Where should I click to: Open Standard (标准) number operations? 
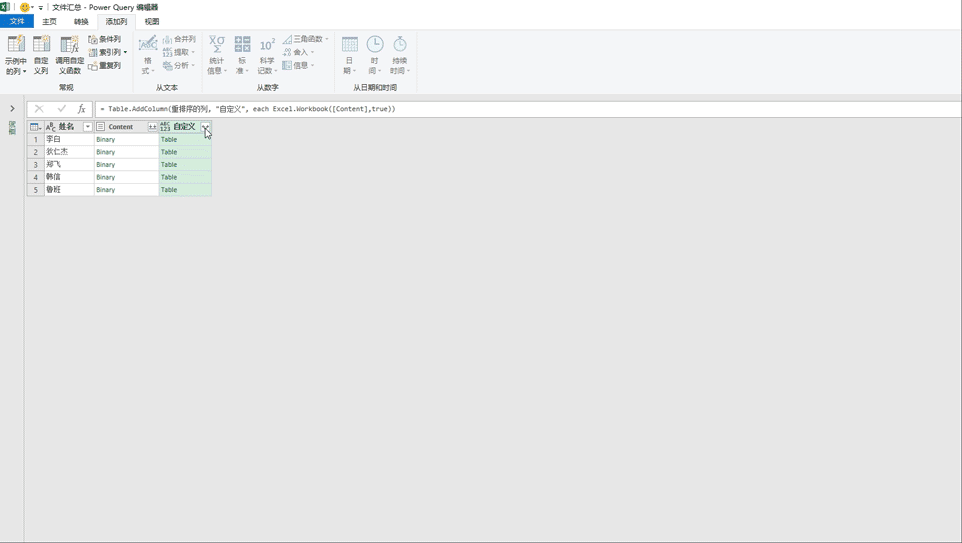tap(242, 55)
